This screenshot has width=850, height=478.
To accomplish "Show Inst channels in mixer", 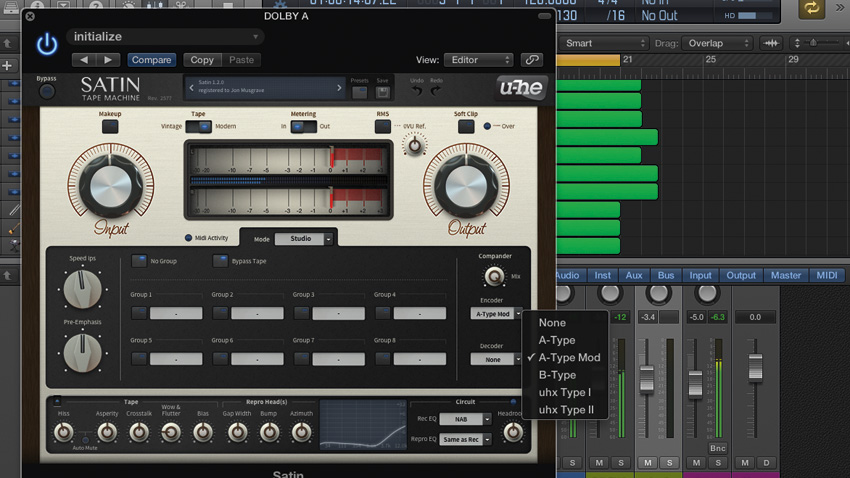I will pos(602,275).
